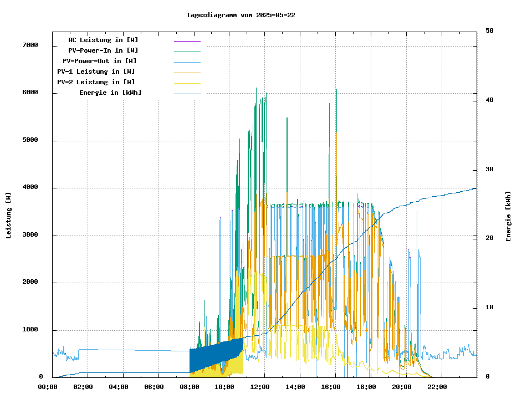Viewport: 532px width, 399px height.
Task: Select the PV-Power-Out in [W] legend entry
Action: 100,61
